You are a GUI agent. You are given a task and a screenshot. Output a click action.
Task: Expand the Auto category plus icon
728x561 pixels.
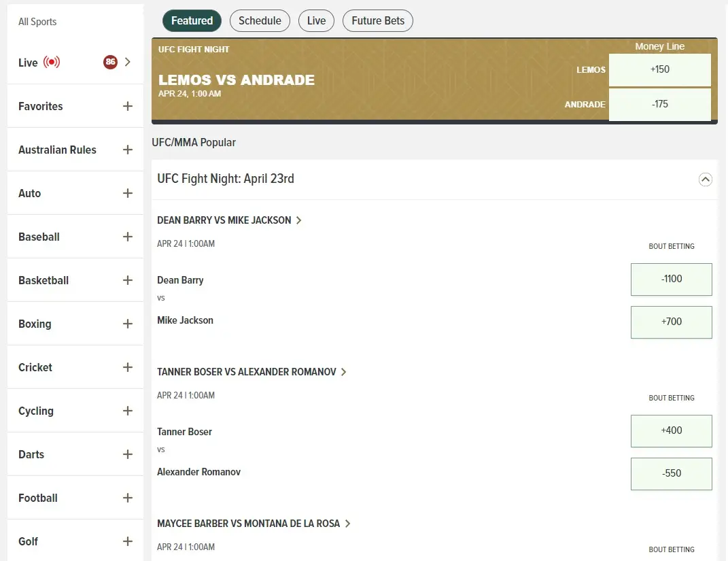(128, 193)
